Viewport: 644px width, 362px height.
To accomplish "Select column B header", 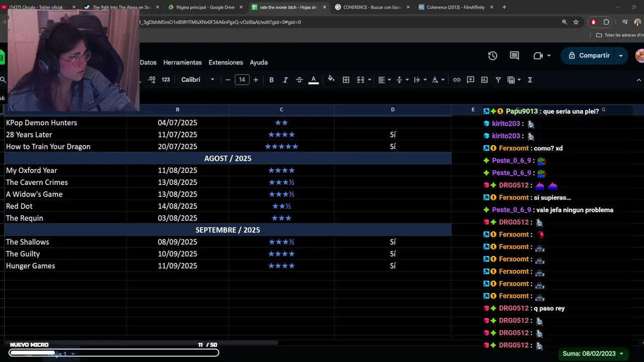I will pyautogui.click(x=177, y=110).
